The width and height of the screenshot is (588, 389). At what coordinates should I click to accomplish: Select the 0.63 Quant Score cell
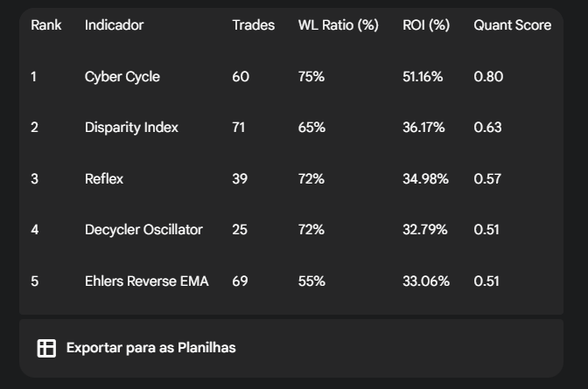487,128
